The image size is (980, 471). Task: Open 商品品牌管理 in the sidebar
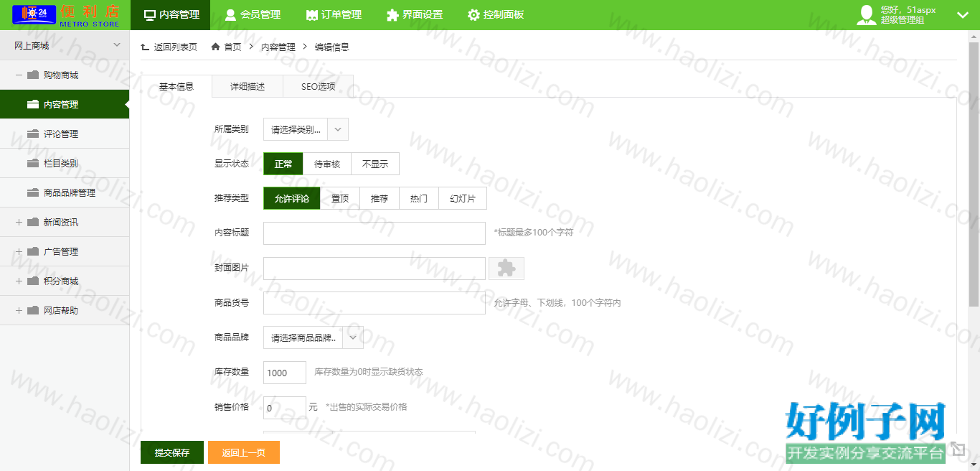pos(65,192)
